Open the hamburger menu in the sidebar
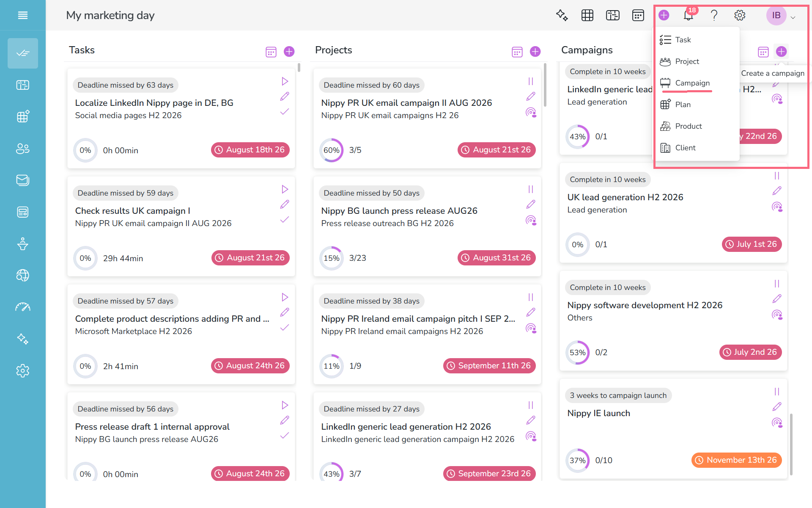 [23, 15]
